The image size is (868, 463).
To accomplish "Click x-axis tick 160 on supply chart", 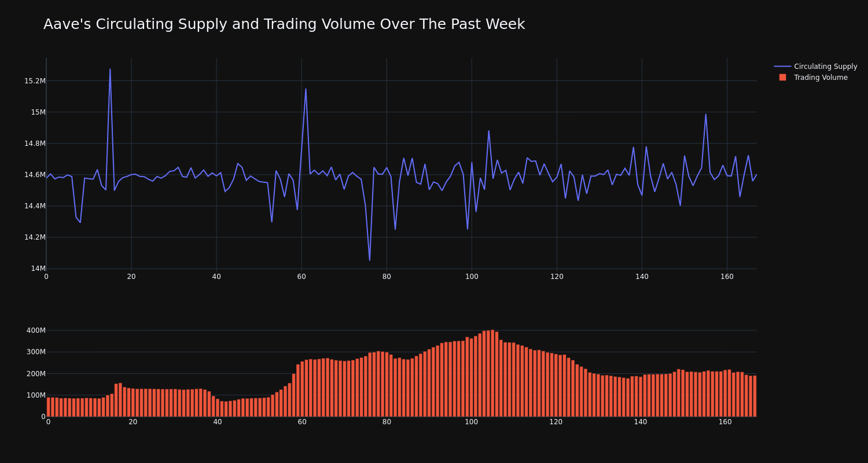I will coord(727,277).
